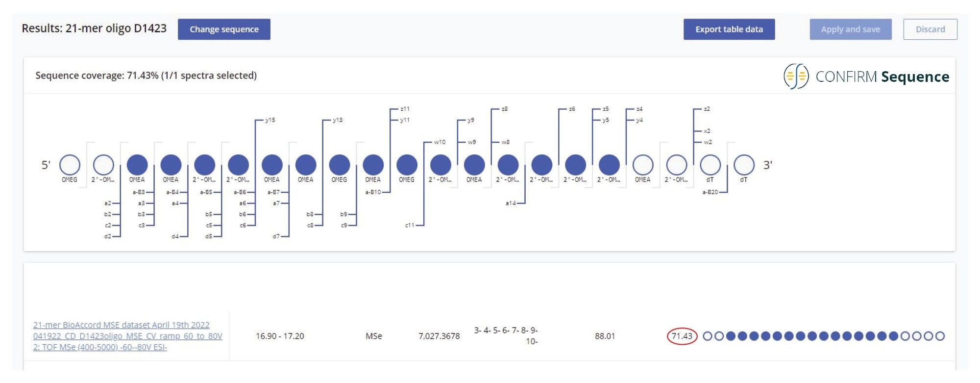Select the empty OMEG circle at 5' end

(70, 165)
